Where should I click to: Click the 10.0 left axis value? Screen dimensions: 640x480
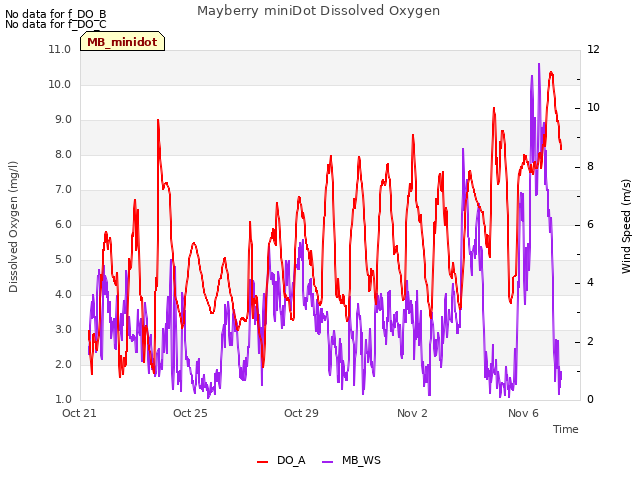[x=60, y=84]
